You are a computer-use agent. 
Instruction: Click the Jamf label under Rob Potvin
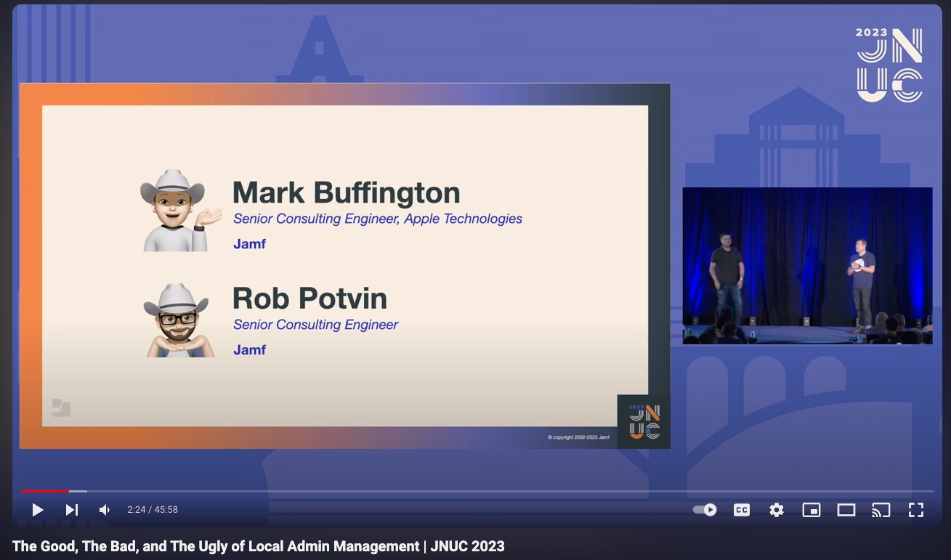click(x=249, y=350)
